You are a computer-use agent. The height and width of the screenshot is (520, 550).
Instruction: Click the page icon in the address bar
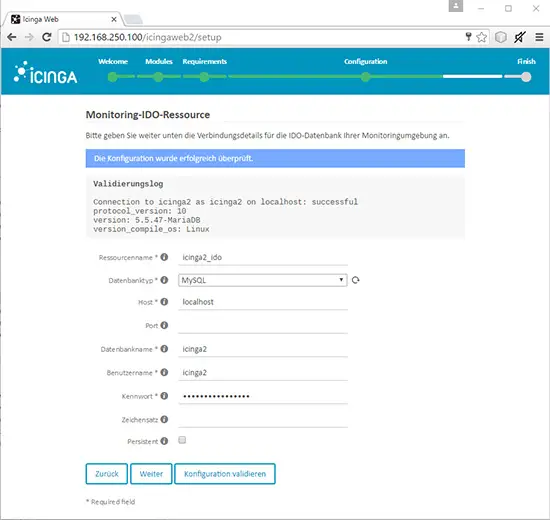(x=66, y=37)
